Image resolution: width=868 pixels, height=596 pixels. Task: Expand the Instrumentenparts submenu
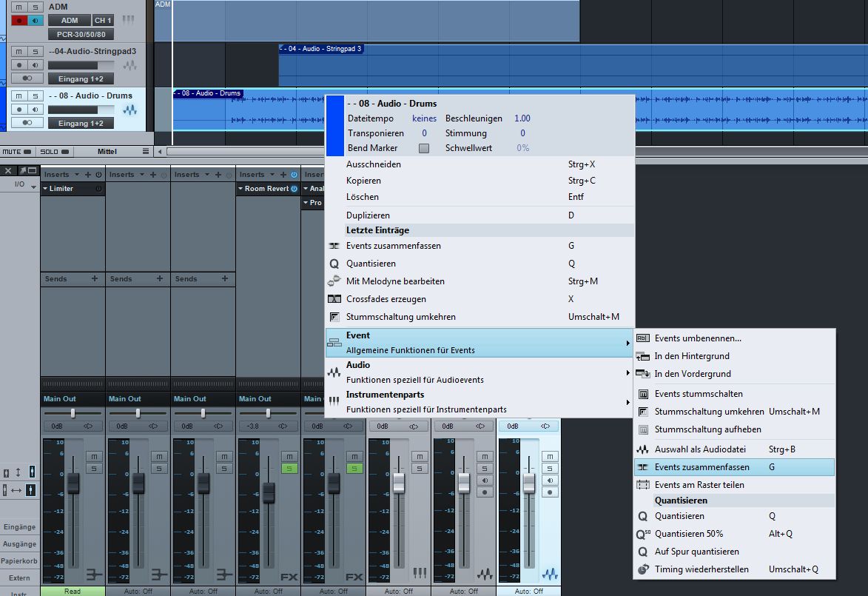pyautogui.click(x=480, y=401)
